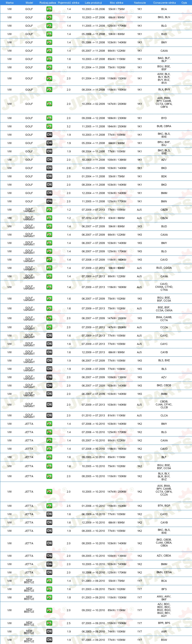This screenshot has height=644, width=192.
Task: Click production dates 10.2004 -> 02.2009
Action: pyautogui.click(x=93, y=104)
